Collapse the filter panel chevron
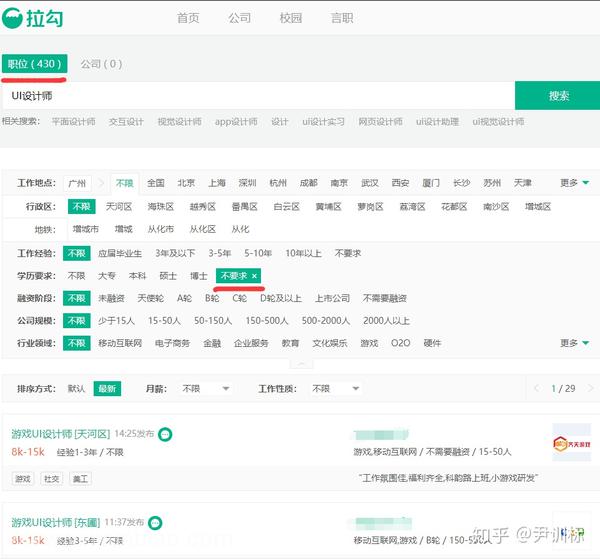The height and width of the screenshot is (559, 600). tap(301, 364)
